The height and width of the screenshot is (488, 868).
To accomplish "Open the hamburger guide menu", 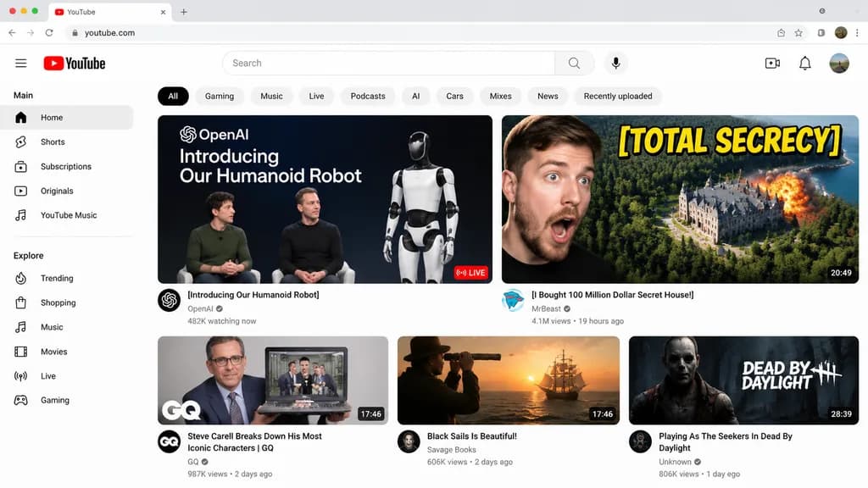I will coord(21,63).
